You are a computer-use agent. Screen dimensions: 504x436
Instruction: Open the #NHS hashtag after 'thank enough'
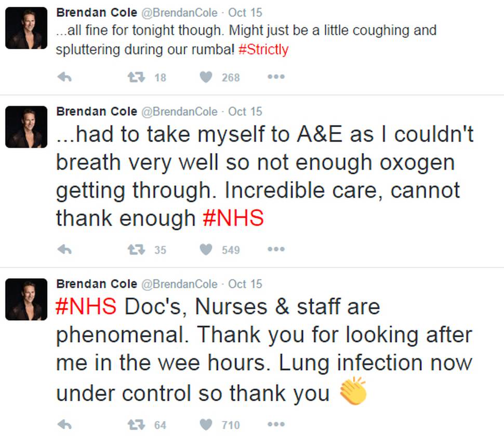233,218
